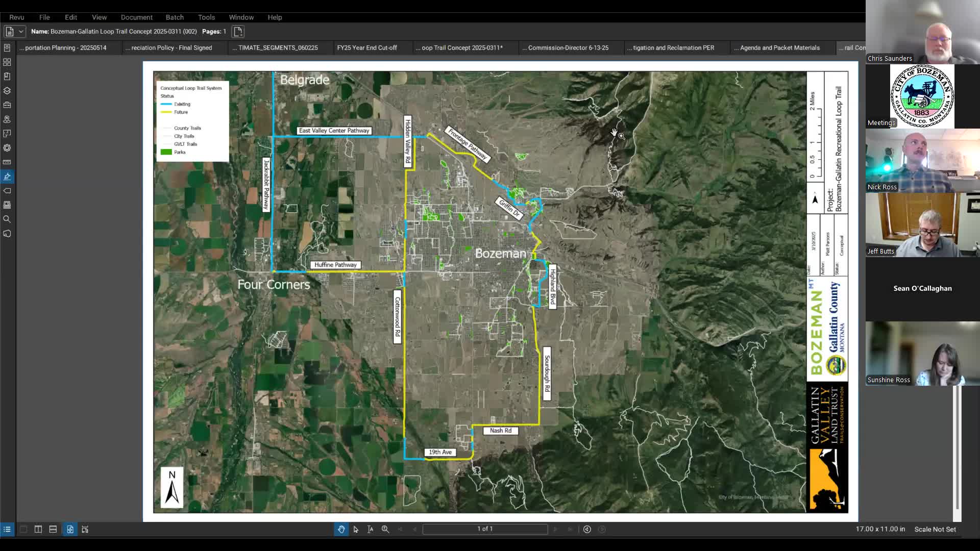Screen dimensions: 980x551
Task: Open the View menu
Action: tap(99, 17)
